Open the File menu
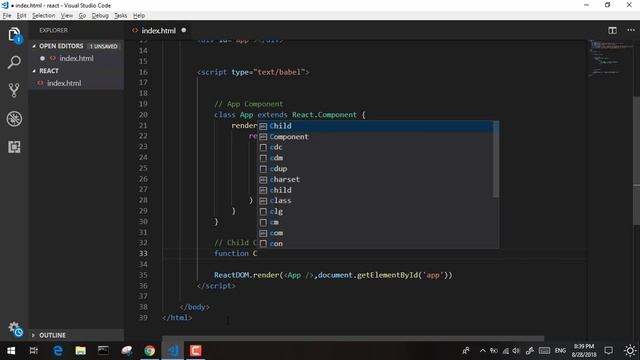Image resolution: width=640 pixels, height=360 pixels. point(7,16)
